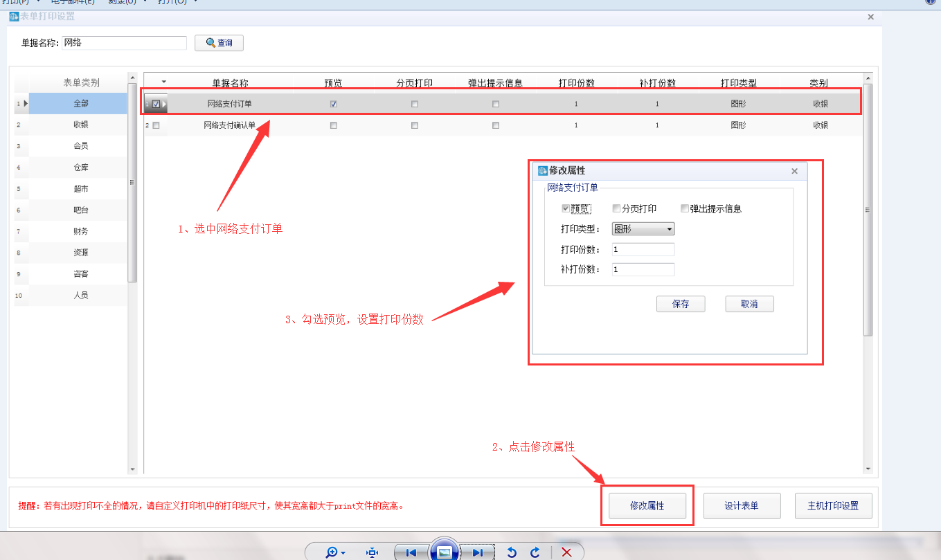This screenshot has height=560, width=941.
Task: Click the 网络支付订单 name cell
Action: (x=230, y=105)
